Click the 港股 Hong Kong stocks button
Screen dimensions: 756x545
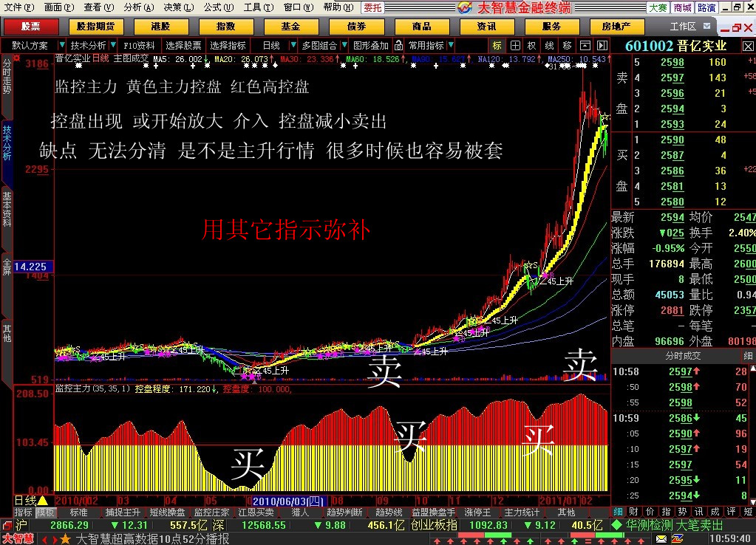click(x=161, y=27)
